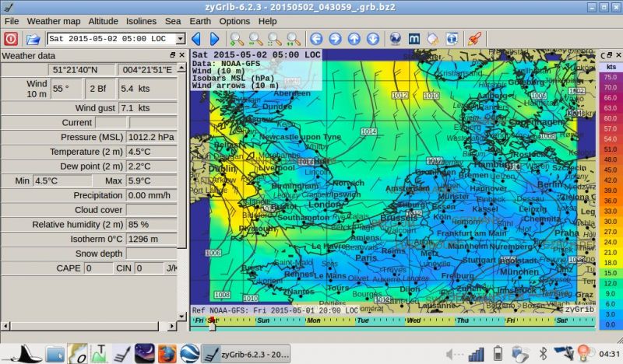The image size is (623, 364).
Task: Pan the map left with blue arrow
Action: tap(315, 38)
